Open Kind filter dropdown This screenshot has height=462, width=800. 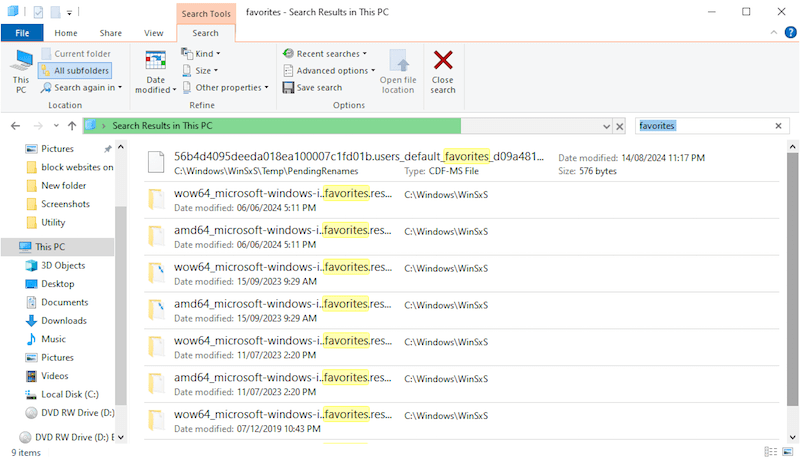201,54
